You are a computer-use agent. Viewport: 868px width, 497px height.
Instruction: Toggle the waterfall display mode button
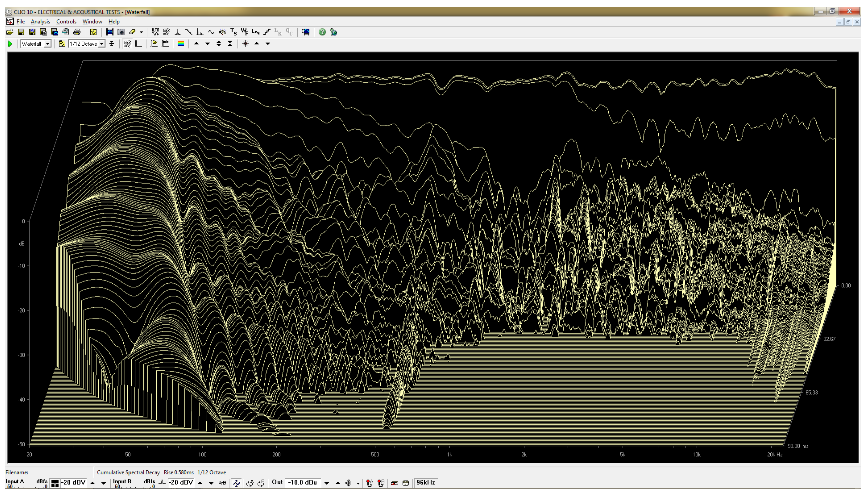click(x=127, y=44)
